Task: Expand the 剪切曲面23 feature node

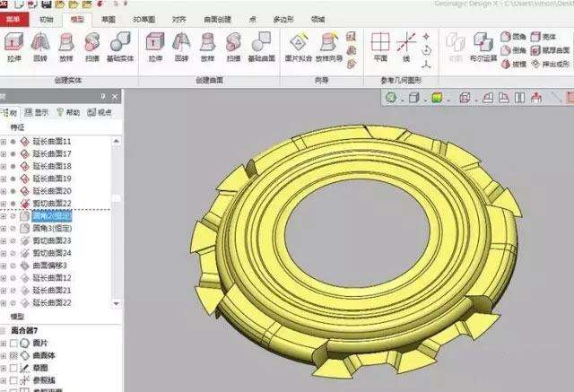Action: pos(4,241)
